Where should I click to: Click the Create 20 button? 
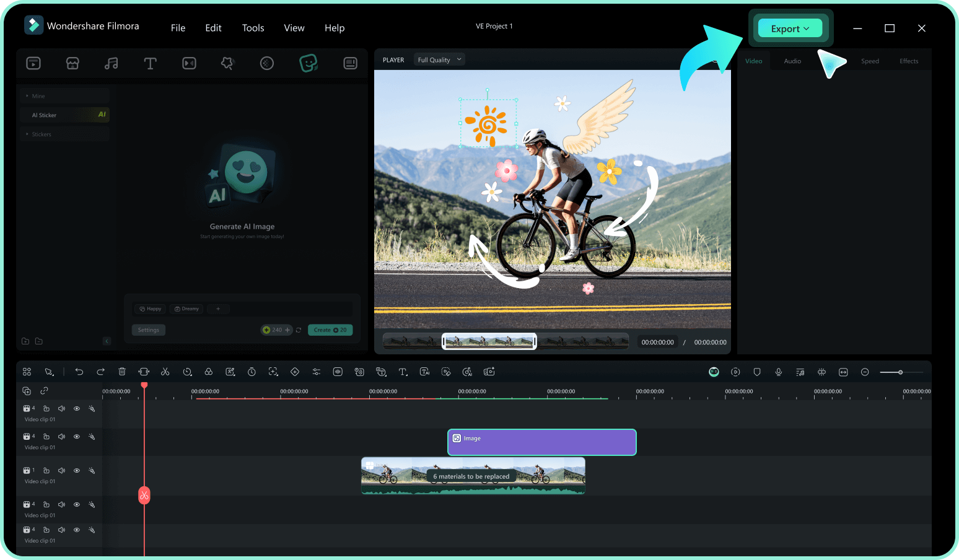pyautogui.click(x=330, y=330)
